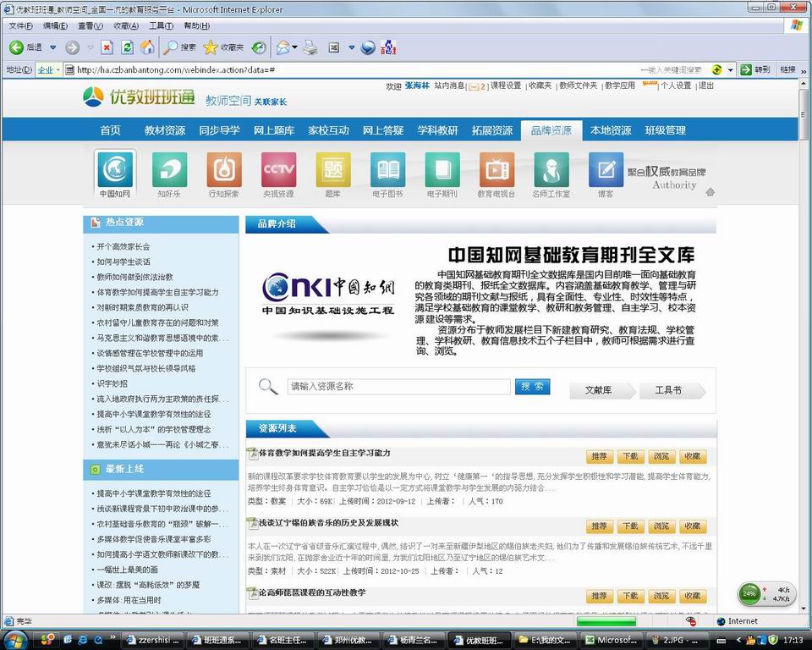Click the 知好乐 resource icon
The image size is (812, 650).
coord(169,170)
